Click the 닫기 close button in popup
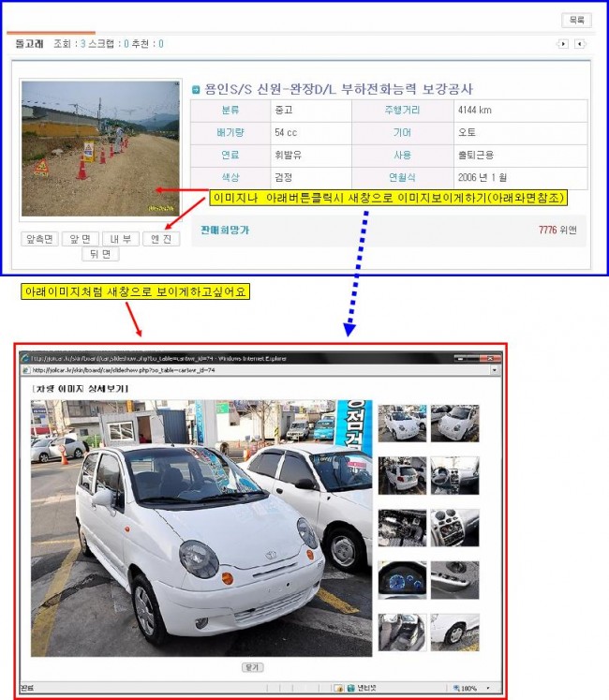 pos(252,667)
